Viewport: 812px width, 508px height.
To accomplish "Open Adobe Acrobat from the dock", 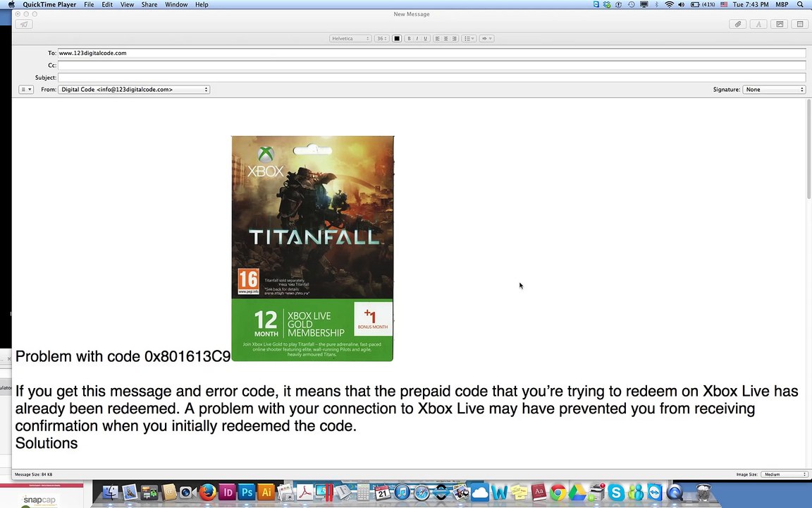I will point(305,492).
